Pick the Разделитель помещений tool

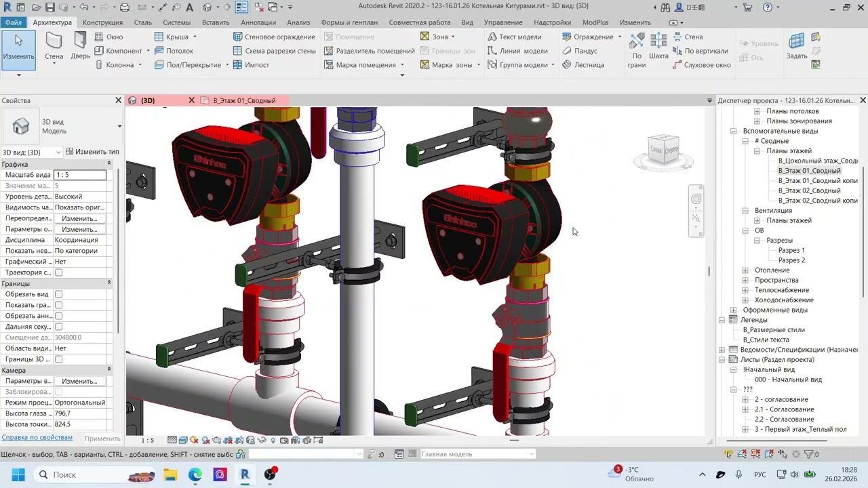370,51
